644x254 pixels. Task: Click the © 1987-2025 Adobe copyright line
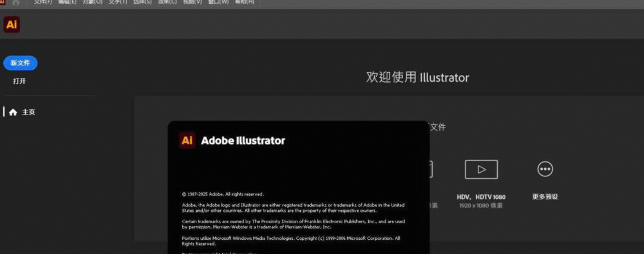[223, 194]
